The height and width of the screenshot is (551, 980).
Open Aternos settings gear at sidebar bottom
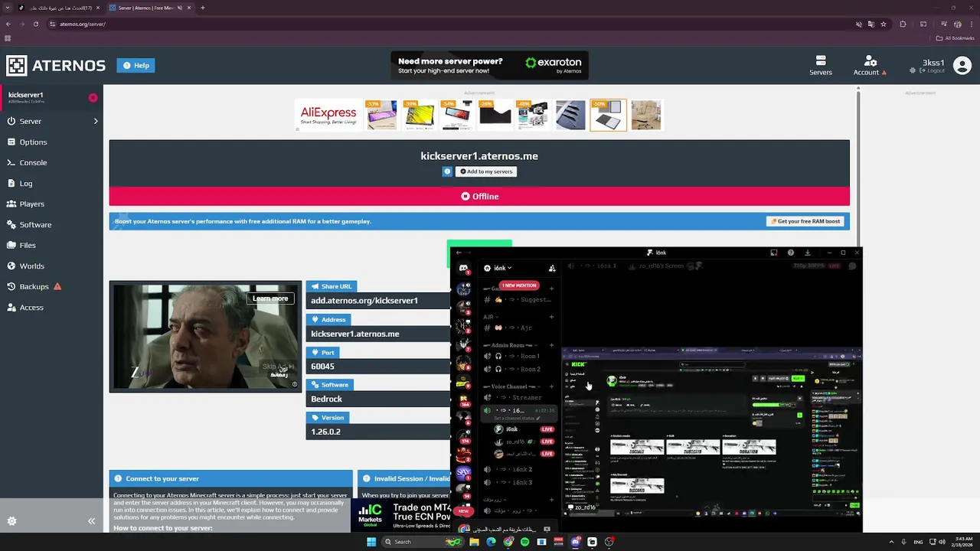pyautogui.click(x=11, y=521)
